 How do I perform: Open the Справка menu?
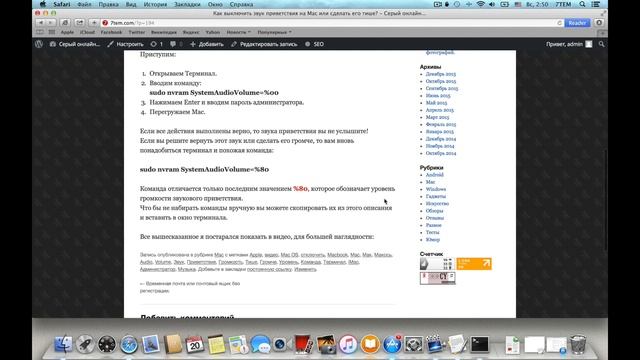click(x=241, y=4)
